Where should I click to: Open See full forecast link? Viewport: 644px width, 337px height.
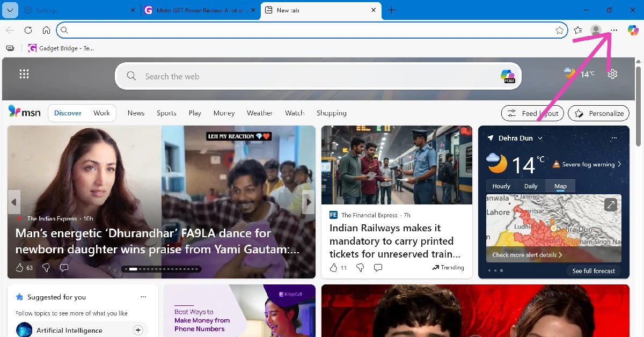(x=594, y=271)
